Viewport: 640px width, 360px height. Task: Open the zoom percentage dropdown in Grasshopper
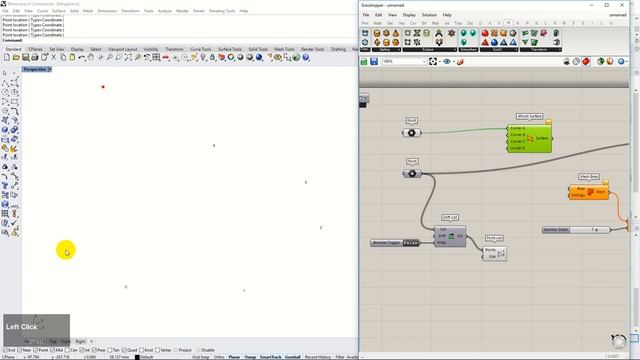tap(424, 62)
